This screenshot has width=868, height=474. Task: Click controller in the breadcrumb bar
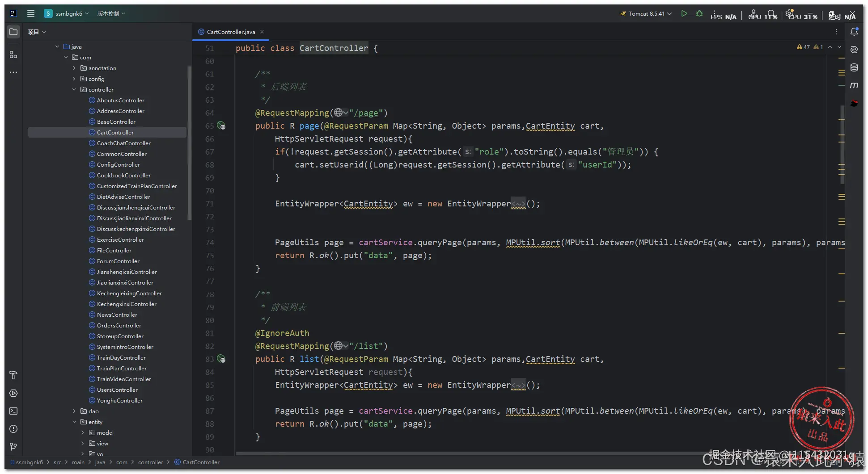point(151,462)
